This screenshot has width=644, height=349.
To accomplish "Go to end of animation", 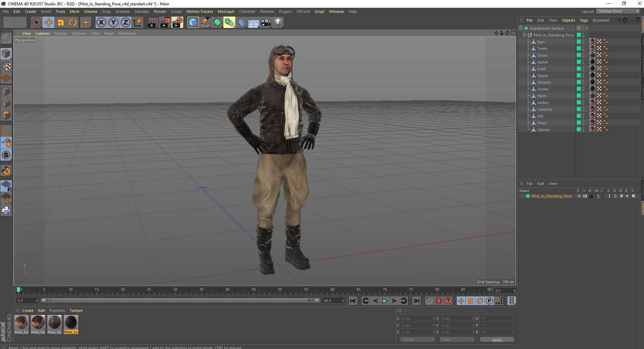I will point(417,301).
